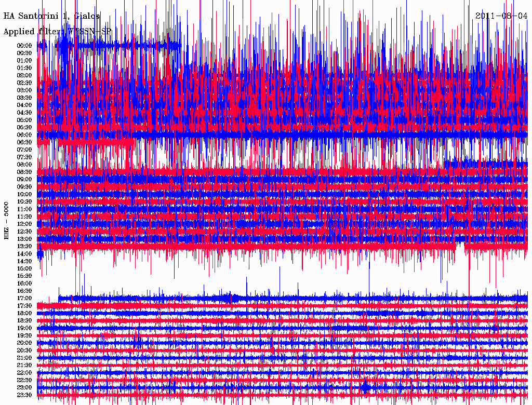This screenshot has width=532, height=405.
Task: Click the 16:30 time row label
Action: click(x=24, y=291)
